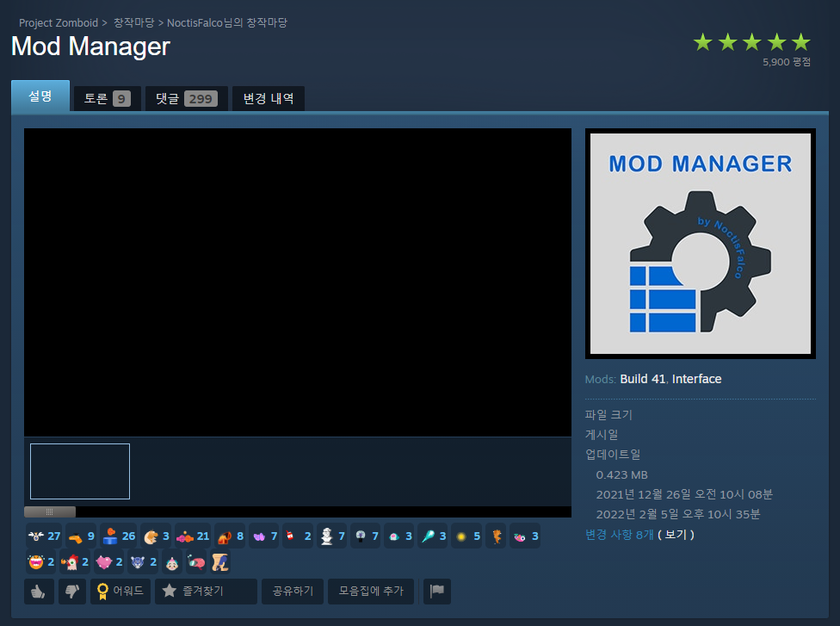Click the ( 보기 ) view link

[676, 535]
